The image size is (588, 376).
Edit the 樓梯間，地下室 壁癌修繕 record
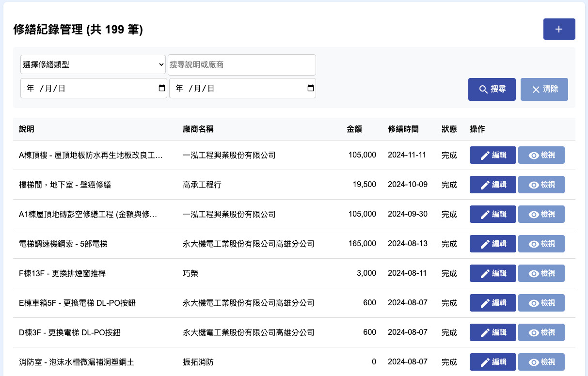click(493, 185)
